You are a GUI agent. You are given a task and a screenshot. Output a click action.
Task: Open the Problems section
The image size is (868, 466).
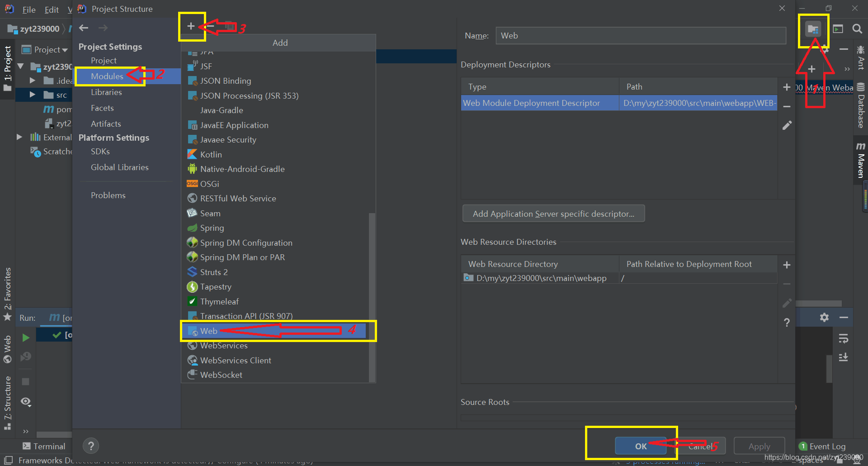coord(108,195)
